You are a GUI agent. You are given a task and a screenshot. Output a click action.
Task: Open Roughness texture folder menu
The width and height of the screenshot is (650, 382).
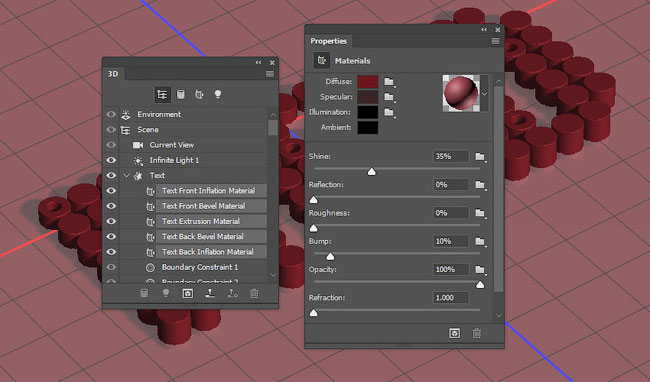pyautogui.click(x=480, y=213)
